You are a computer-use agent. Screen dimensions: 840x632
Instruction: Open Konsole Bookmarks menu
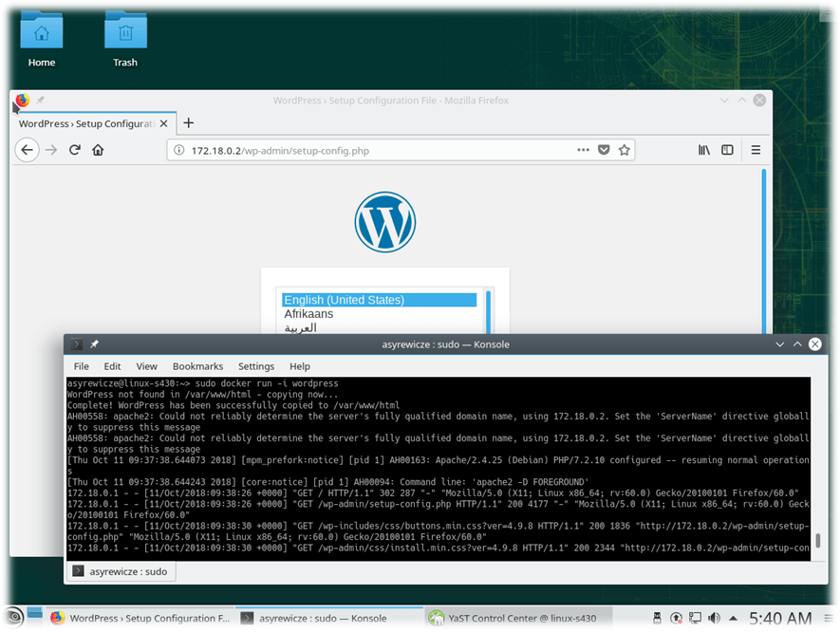click(x=197, y=366)
